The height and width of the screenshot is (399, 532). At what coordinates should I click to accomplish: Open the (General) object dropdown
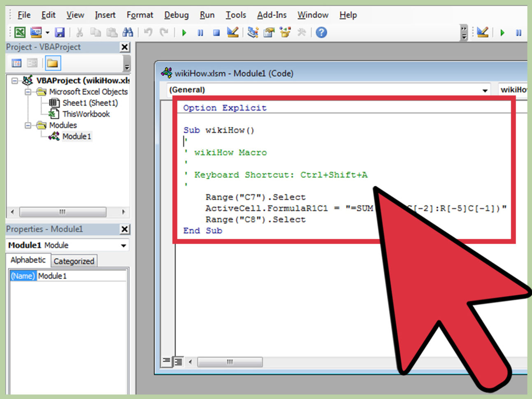pyautogui.click(x=485, y=90)
